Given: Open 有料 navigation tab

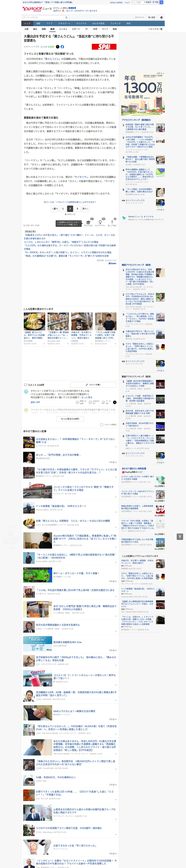Looking at the screenshot, I should click(128, 24).
